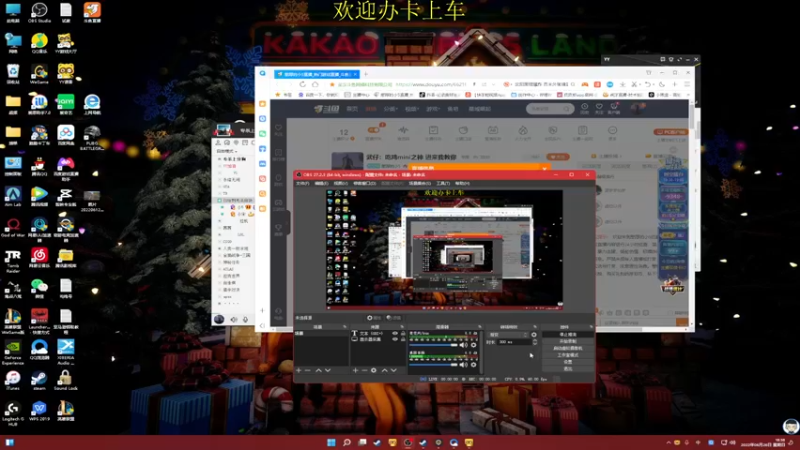Pop out the OBS Controls dock panel

pyautogui.click(x=591, y=327)
